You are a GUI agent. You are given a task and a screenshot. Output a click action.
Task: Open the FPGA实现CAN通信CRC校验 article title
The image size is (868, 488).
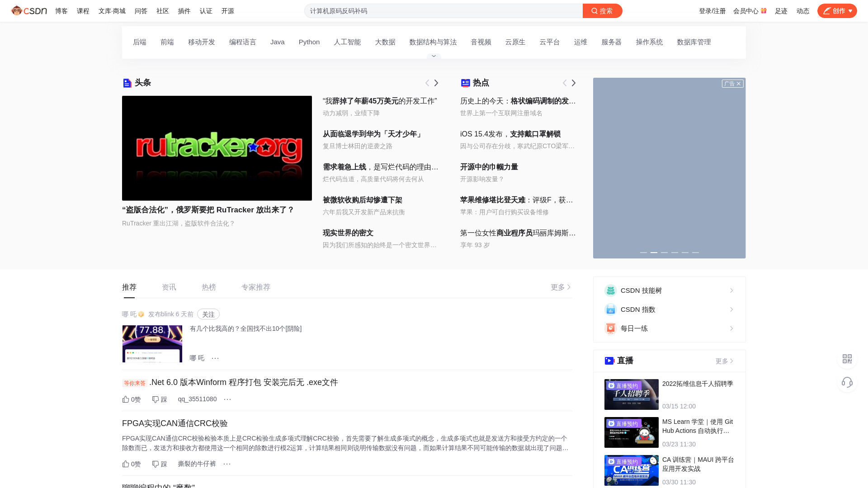tap(175, 423)
